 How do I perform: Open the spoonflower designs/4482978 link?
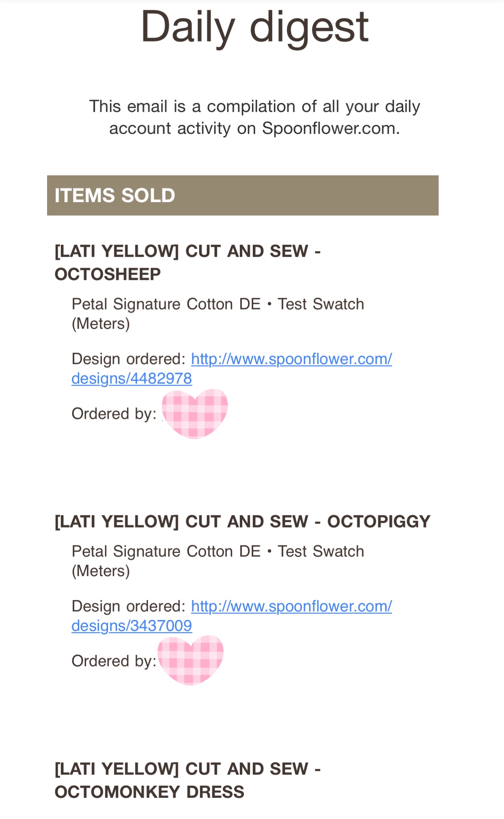pyautogui.click(x=232, y=369)
